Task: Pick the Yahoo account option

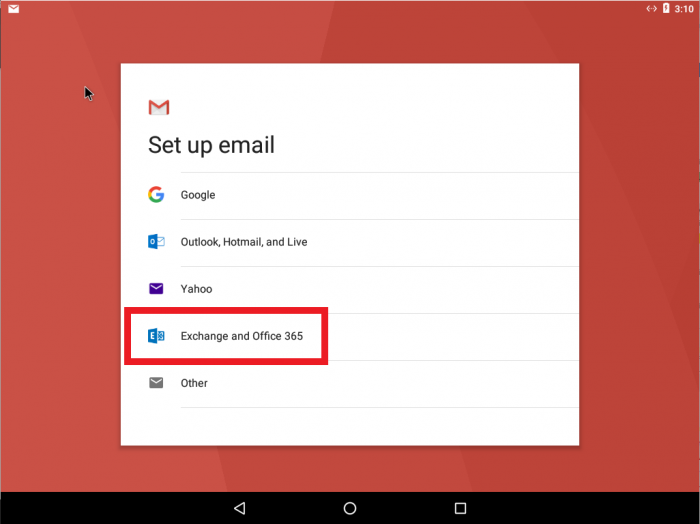Action: [350, 289]
